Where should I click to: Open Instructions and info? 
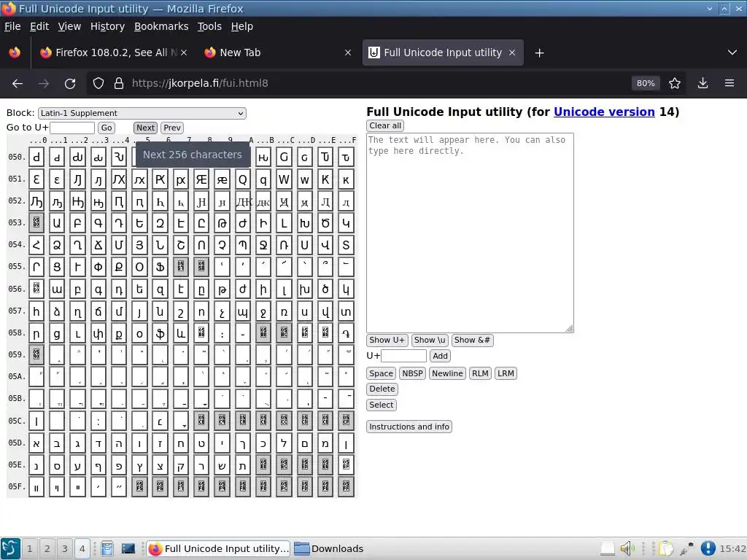tap(409, 427)
